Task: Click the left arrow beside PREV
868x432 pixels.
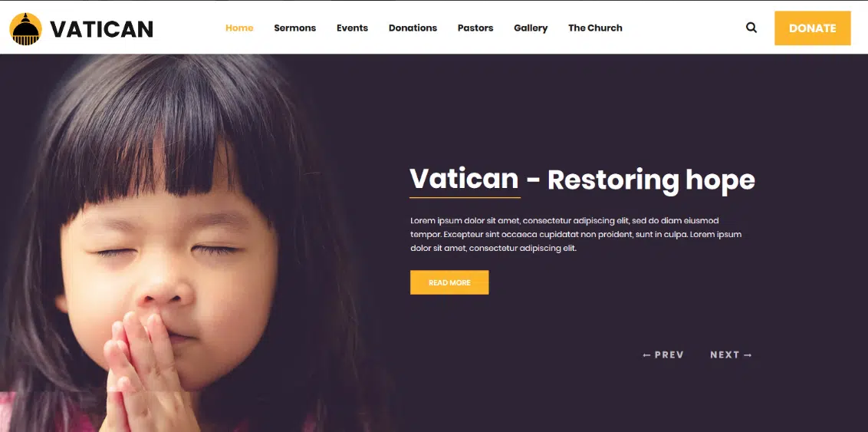Action: click(646, 355)
